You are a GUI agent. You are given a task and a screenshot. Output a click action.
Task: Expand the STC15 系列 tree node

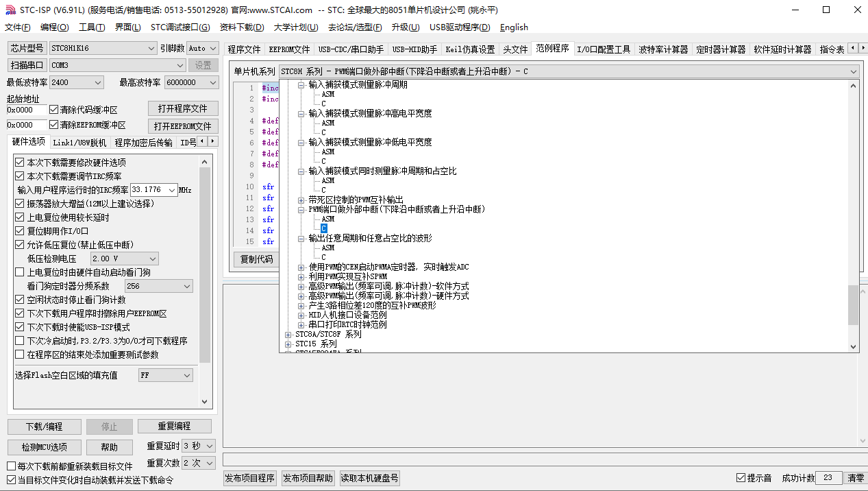click(x=288, y=344)
